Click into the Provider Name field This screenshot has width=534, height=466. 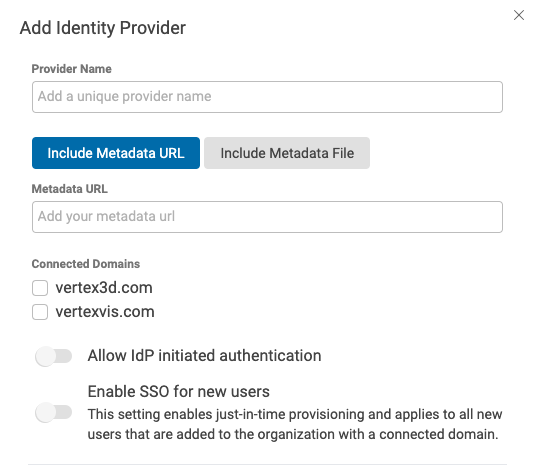pos(267,97)
